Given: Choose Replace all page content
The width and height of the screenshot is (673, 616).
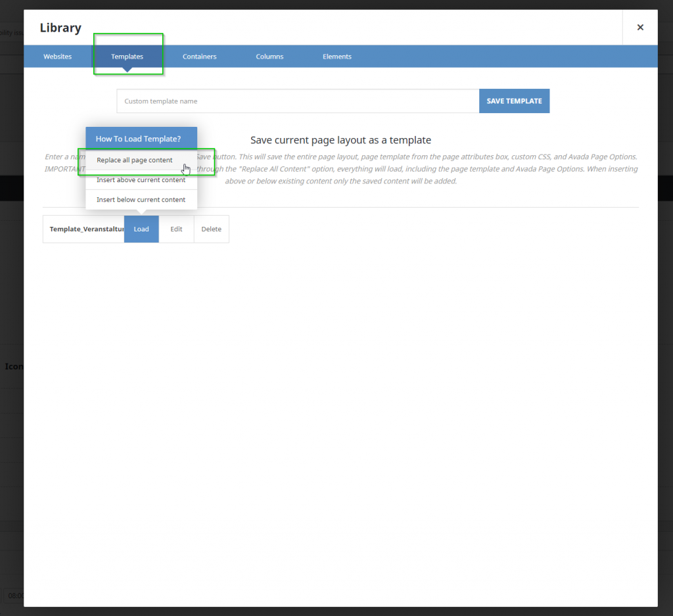Looking at the screenshot, I should coord(135,160).
